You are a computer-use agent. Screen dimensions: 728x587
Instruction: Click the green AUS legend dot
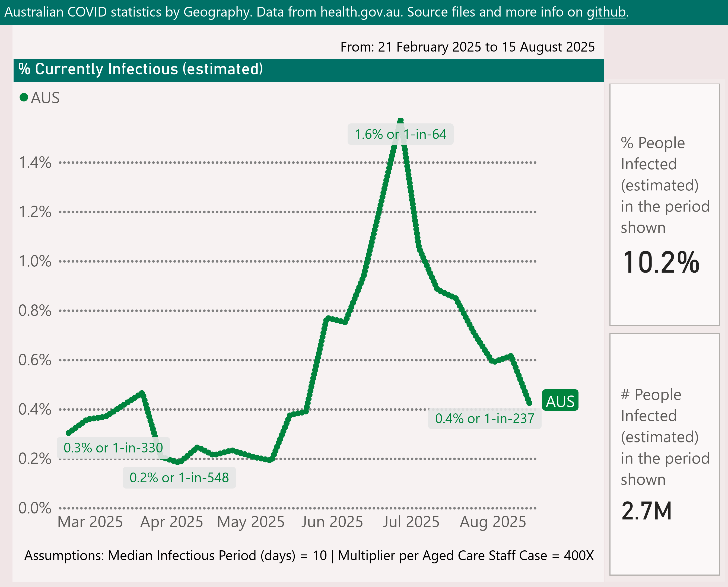[x=24, y=98]
